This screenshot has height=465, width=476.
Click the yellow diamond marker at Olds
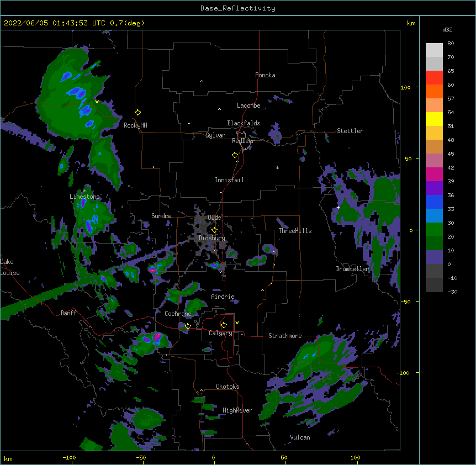click(214, 230)
